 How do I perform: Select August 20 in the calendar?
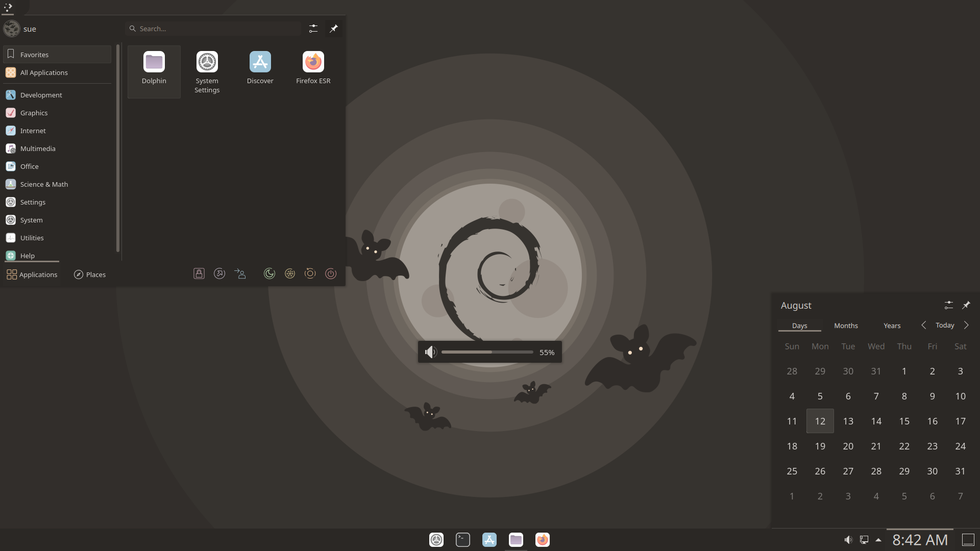coord(848,446)
